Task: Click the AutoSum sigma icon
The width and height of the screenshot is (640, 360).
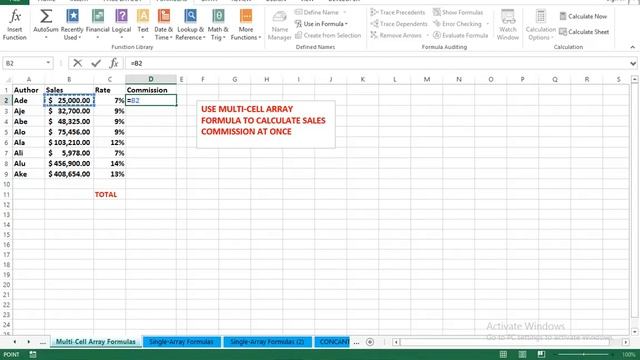Action: coord(46,17)
